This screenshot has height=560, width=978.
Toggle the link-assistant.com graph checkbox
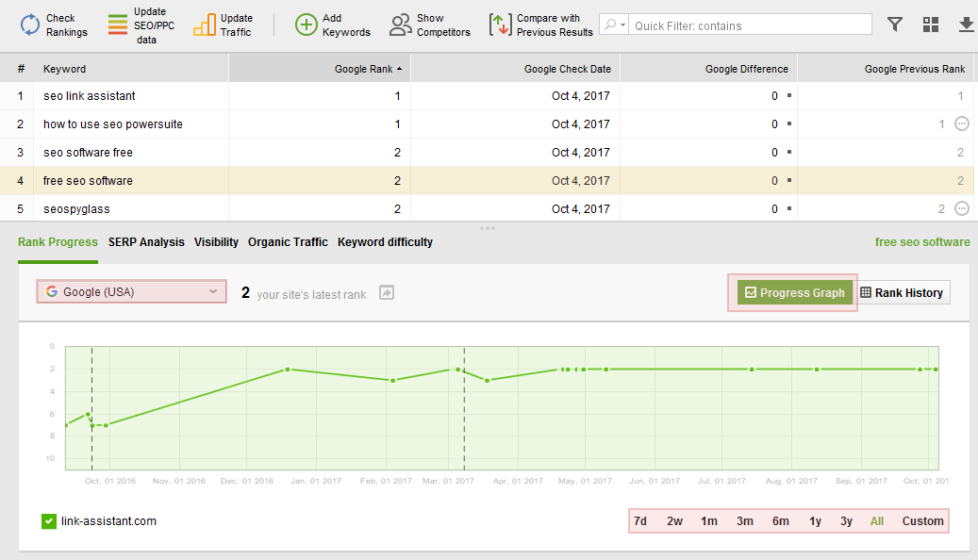click(x=49, y=521)
